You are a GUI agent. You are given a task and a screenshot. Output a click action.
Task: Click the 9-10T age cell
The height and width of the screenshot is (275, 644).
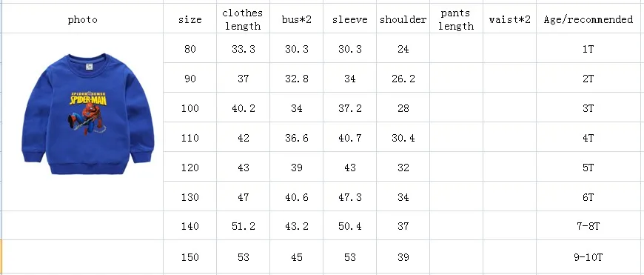(590, 256)
